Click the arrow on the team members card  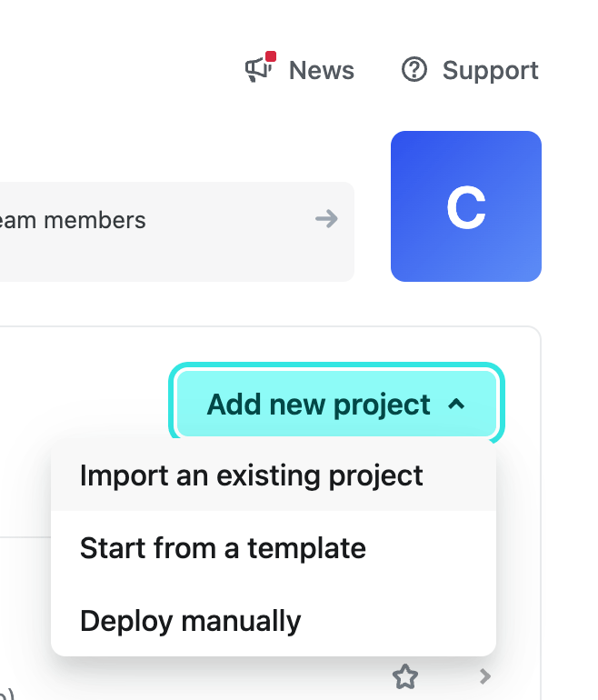[x=326, y=219]
